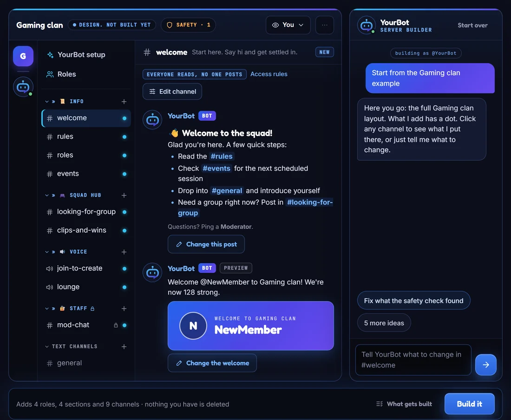Open looking-for-group channel
This screenshot has height=420, width=511.
pos(86,212)
